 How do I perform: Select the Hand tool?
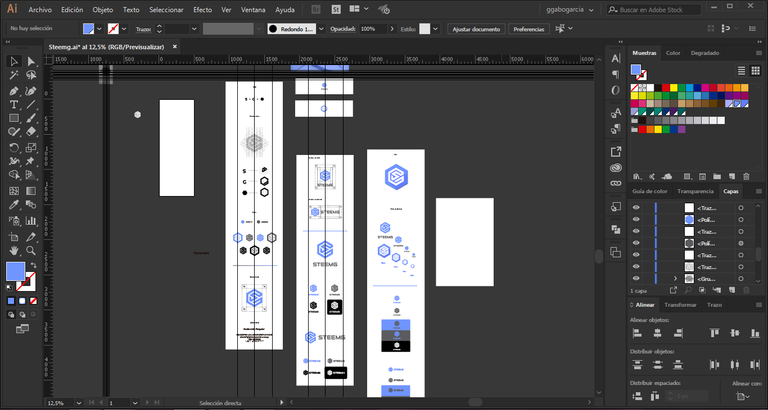[14, 250]
